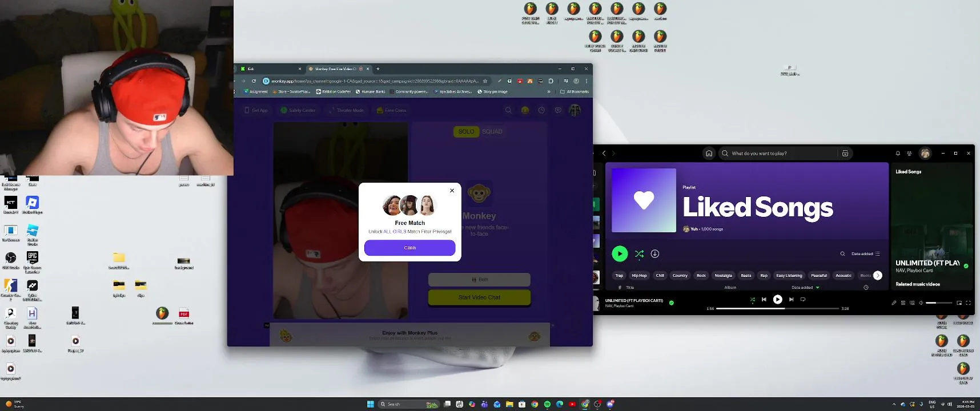Open the Rdfall on CodePen bookmark
Image resolution: width=980 pixels, height=411 pixels.
[334, 91]
